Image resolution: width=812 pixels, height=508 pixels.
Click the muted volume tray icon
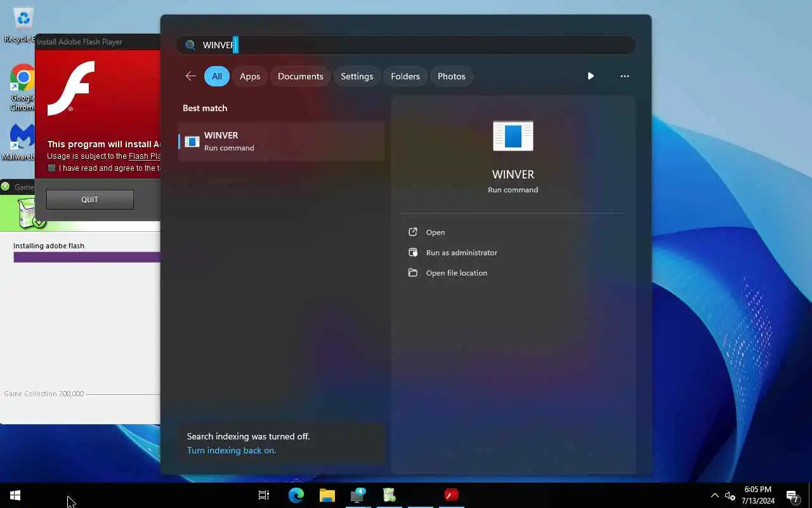click(730, 496)
